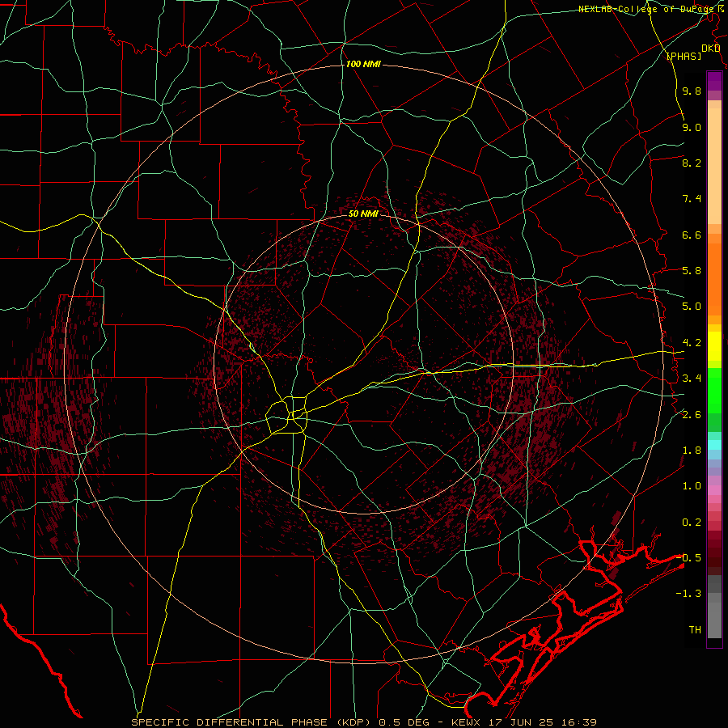Pick the cyan segment of the color bar
Viewport: 728px width, 728px height.
[714, 444]
